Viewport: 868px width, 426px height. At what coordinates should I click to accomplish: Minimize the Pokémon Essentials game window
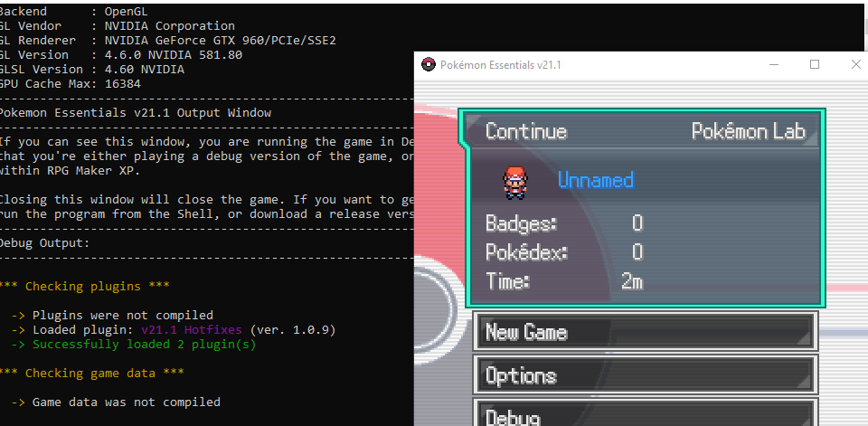(x=773, y=64)
